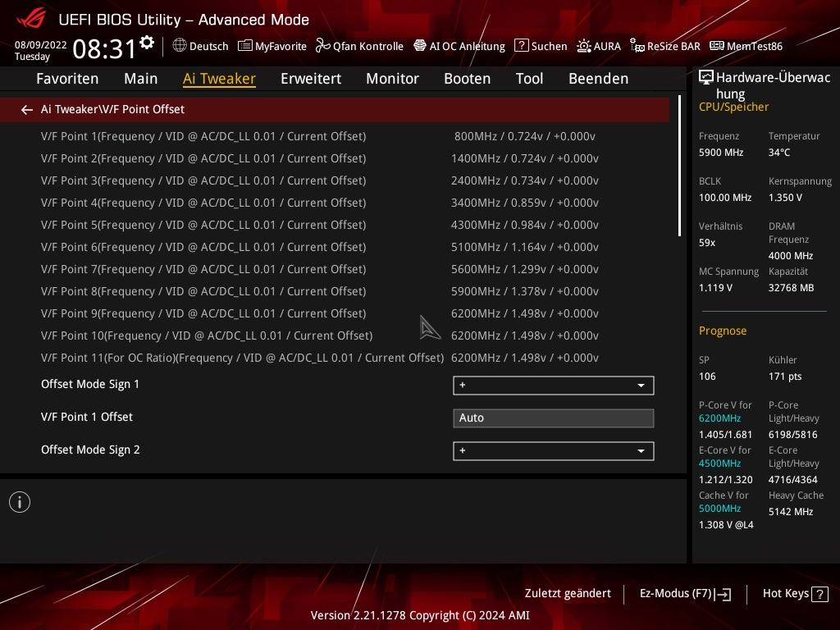Open the Tool tab

[529, 79]
